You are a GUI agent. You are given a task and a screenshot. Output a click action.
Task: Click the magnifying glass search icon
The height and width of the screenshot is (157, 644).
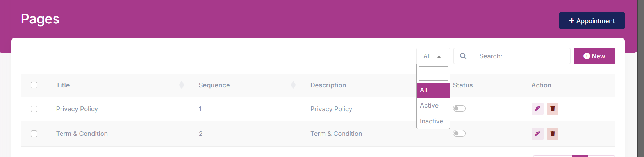coord(463,56)
